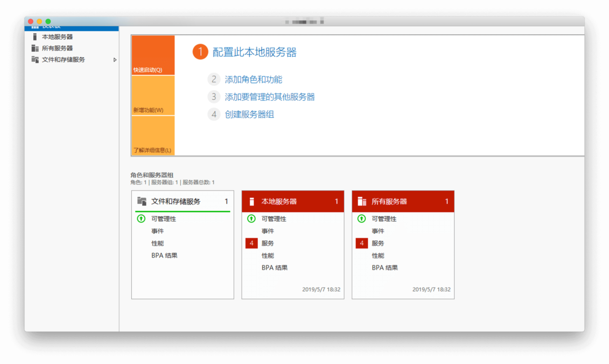Click the 创建服务器组 link
The image size is (609, 364).
249,115
